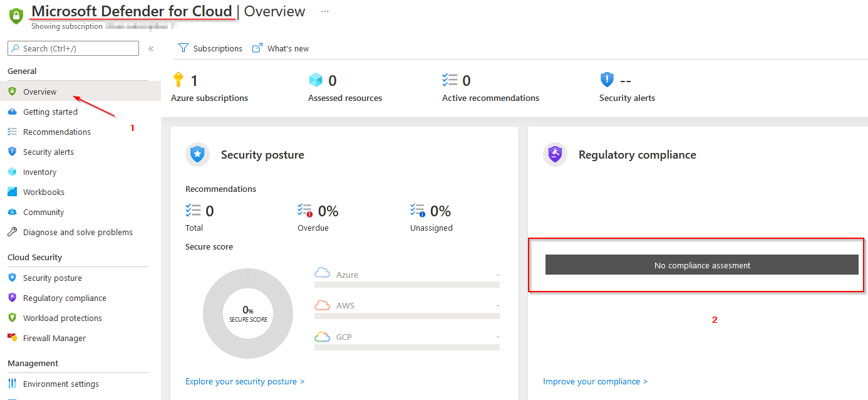The width and height of the screenshot is (868, 400).
Task: Click the Active recommendations checklist icon
Action: click(450, 80)
